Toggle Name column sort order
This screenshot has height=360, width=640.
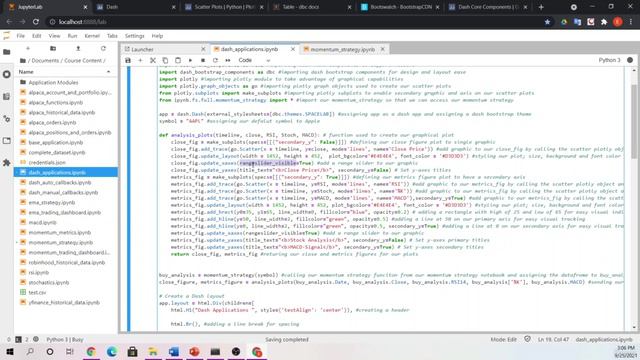64,72
